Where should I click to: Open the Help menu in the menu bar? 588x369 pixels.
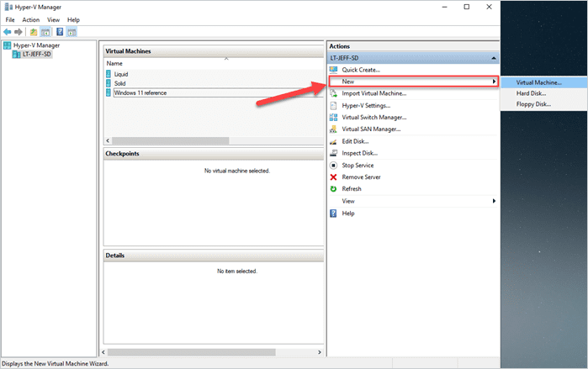[73, 20]
